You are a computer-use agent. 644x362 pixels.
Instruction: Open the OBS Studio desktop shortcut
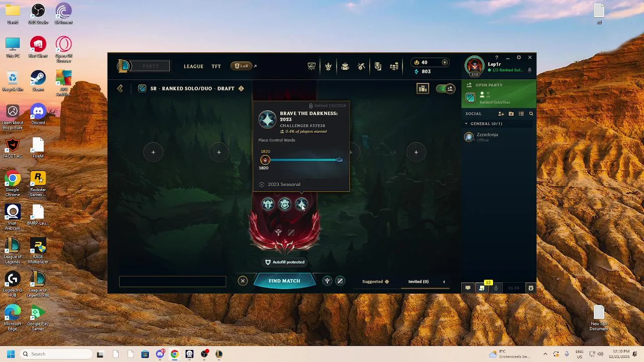point(38,14)
